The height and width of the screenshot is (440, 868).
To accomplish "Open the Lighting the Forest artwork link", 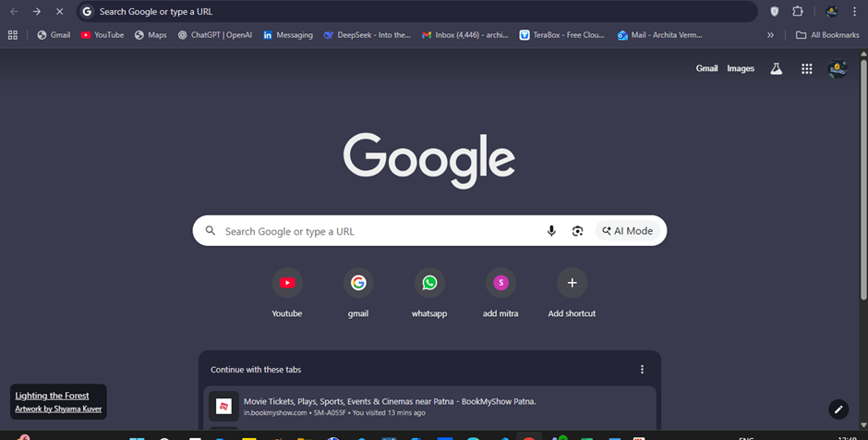I will tap(52, 396).
